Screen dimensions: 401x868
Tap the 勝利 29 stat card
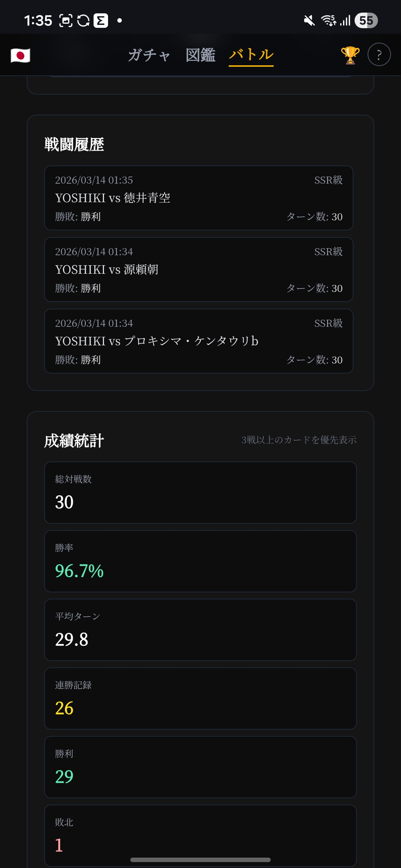click(200, 767)
